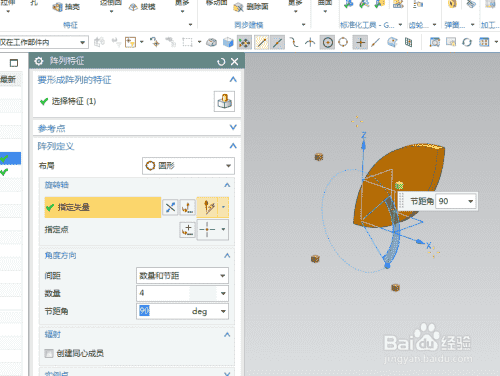Viewport: 500px width, 376px height.
Task: Toggle the Control Point snap icon
Action: [294, 42]
